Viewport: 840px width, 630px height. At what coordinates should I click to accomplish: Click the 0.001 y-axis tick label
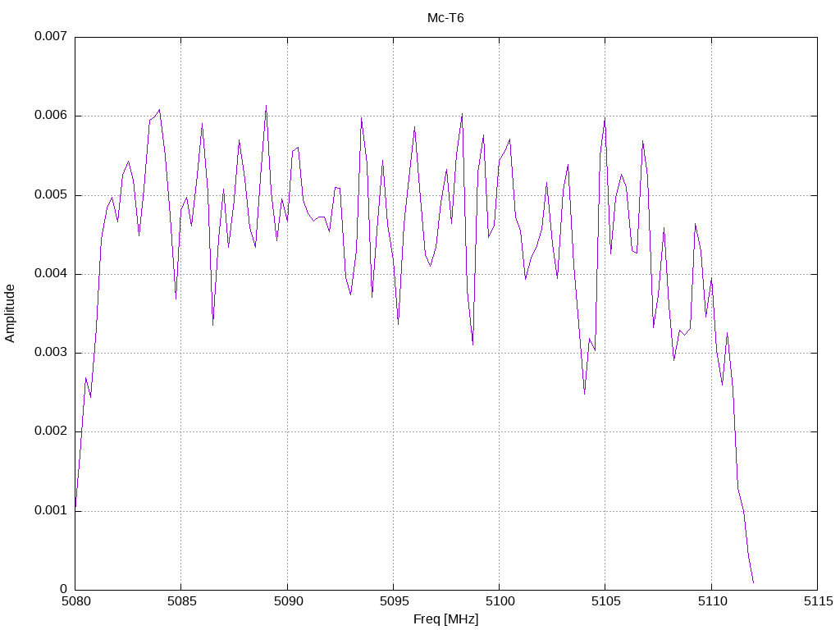click(x=51, y=510)
